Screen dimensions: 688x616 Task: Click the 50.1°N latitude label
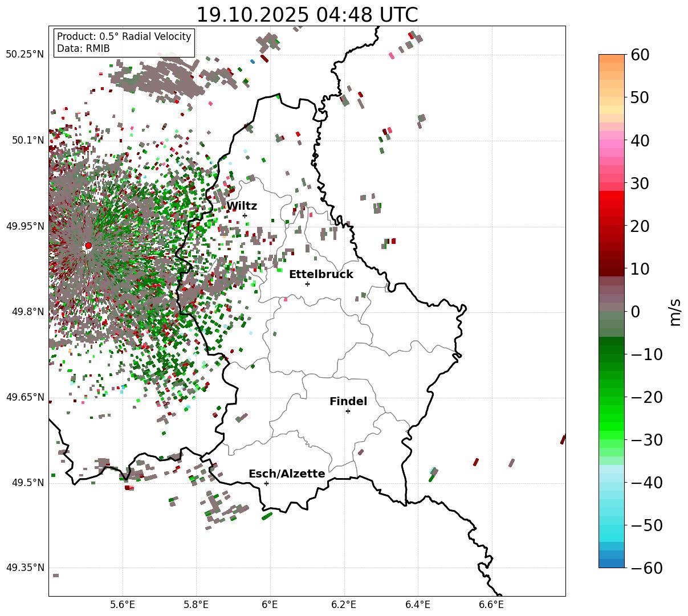point(27,140)
